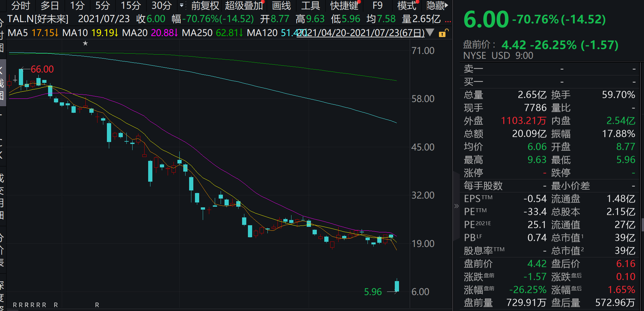Click the red ellipsis after the volume figure

coord(448,19)
